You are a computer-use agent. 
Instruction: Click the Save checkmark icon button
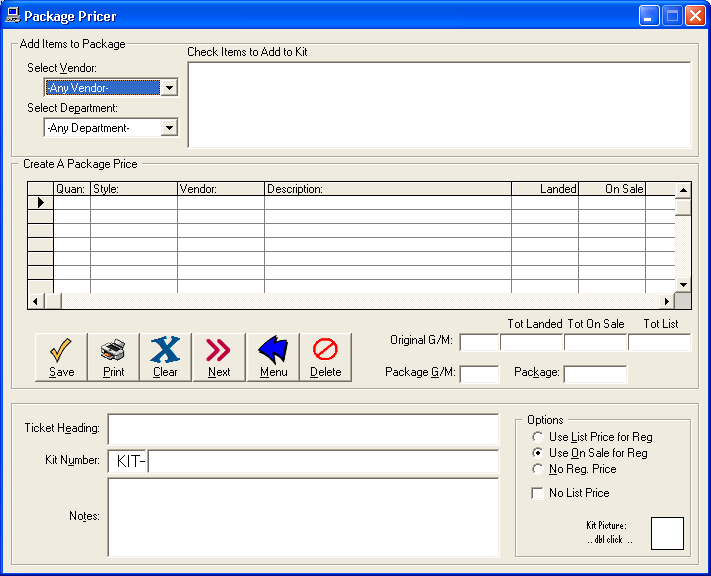(x=61, y=357)
